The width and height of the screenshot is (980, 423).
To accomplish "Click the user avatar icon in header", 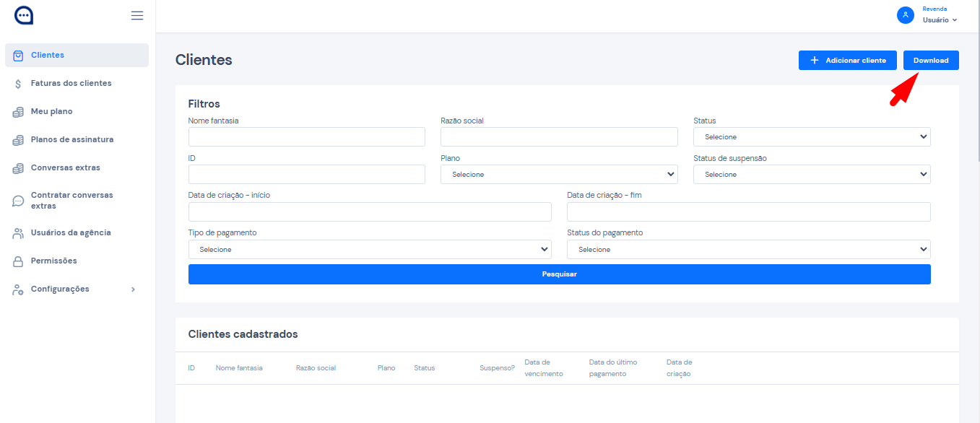I will point(905,14).
